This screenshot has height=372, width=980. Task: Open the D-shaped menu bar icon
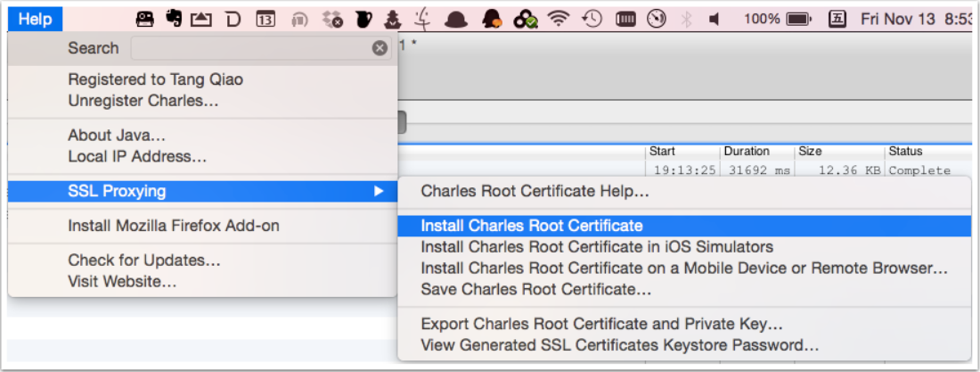(x=233, y=20)
